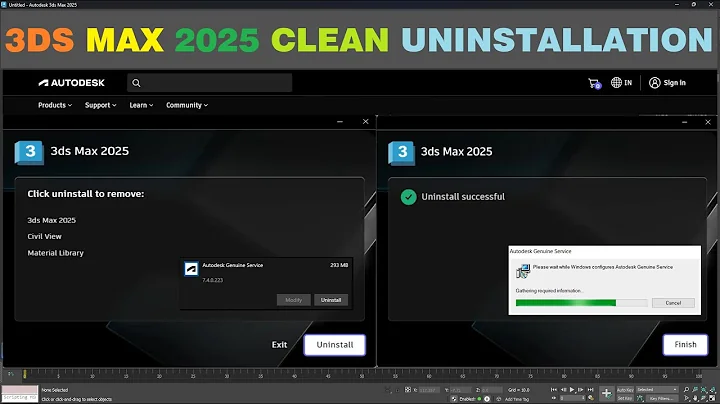
Task: Click the search magnifier icon
Action: (x=136, y=83)
